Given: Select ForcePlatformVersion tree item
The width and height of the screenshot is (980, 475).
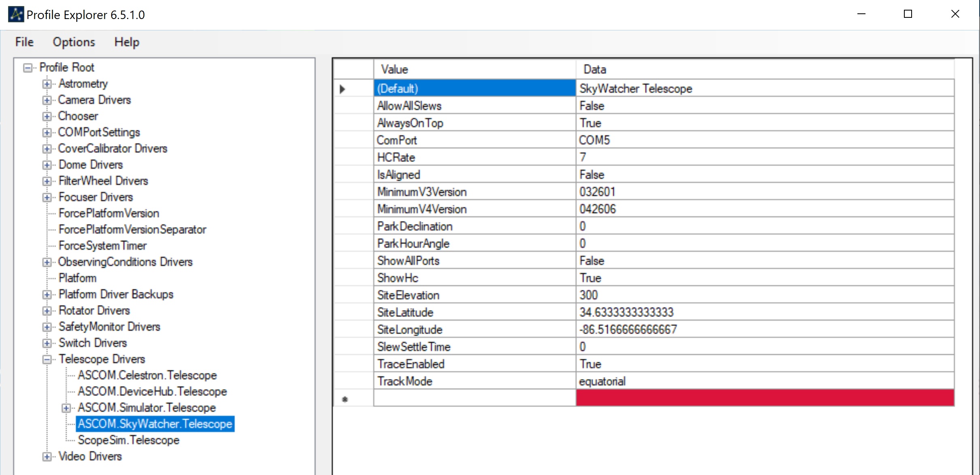Looking at the screenshot, I should coord(108,213).
